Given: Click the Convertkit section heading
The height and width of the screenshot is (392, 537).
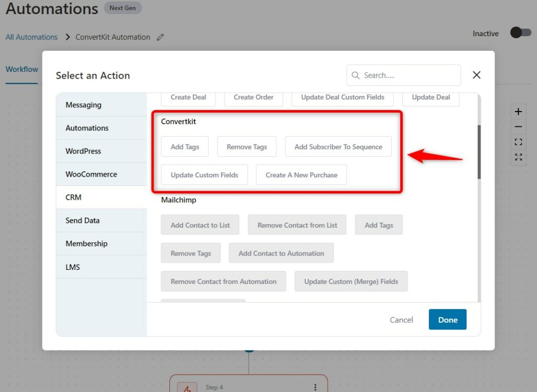Looking at the screenshot, I should [x=178, y=122].
